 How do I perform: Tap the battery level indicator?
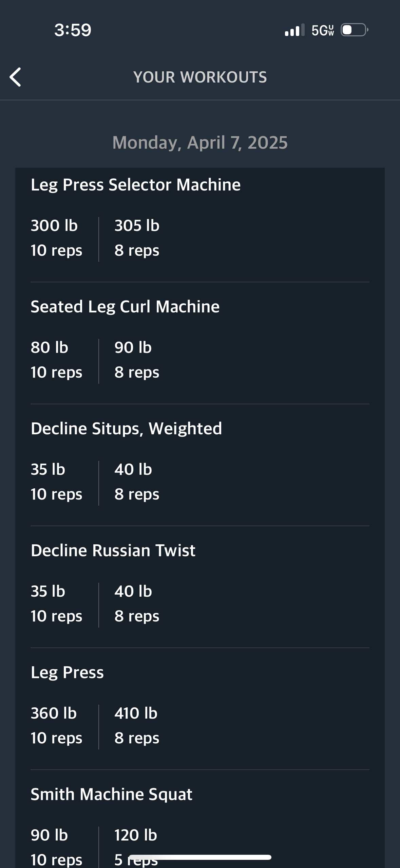click(x=355, y=30)
